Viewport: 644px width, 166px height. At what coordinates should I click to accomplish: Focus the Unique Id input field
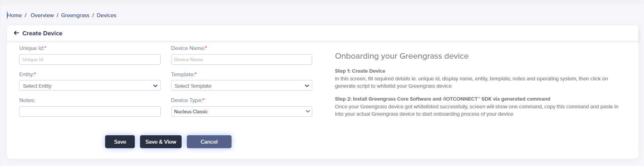tap(90, 59)
